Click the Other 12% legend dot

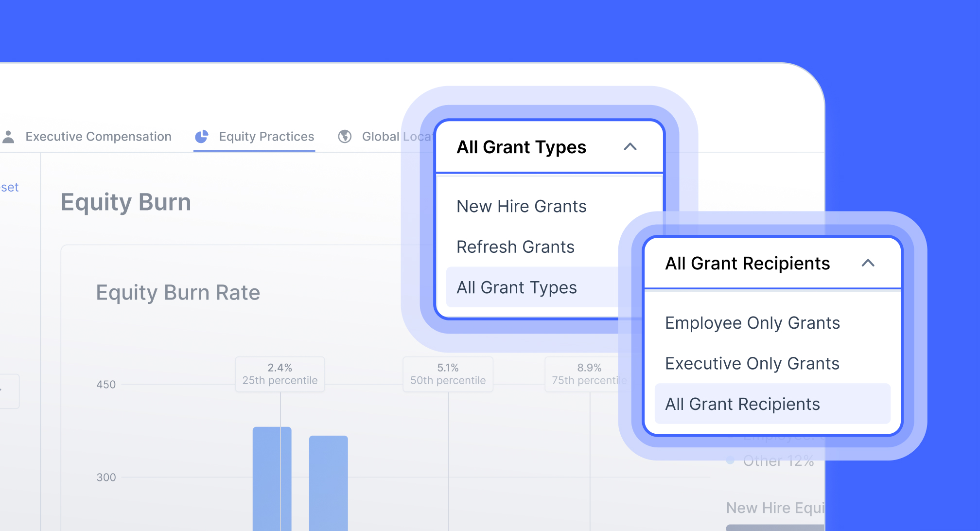point(730,460)
